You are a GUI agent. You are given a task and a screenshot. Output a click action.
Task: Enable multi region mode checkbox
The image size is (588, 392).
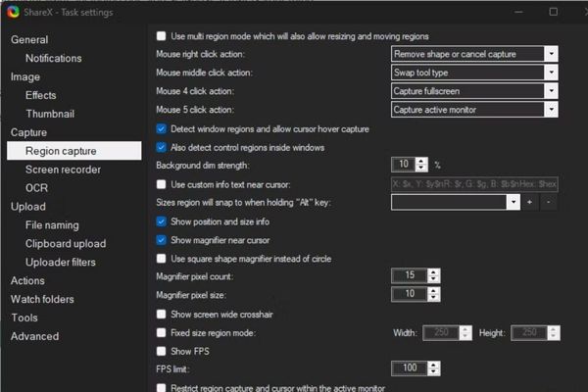162,35
